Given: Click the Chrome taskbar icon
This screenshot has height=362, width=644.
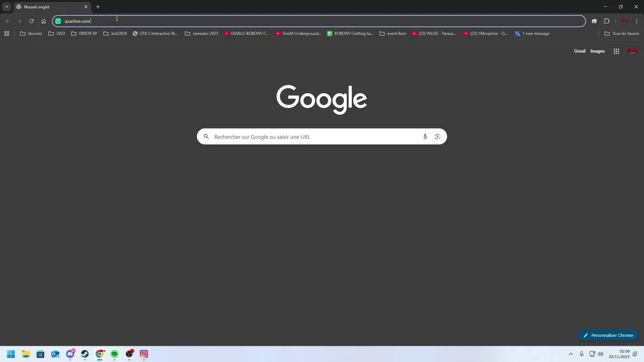Looking at the screenshot, I should click(100, 354).
